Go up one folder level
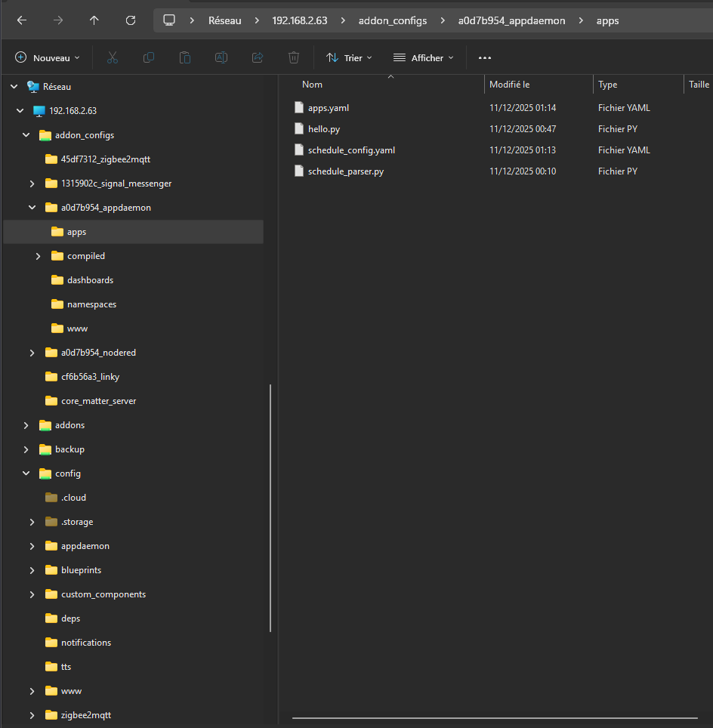 click(x=94, y=20)
